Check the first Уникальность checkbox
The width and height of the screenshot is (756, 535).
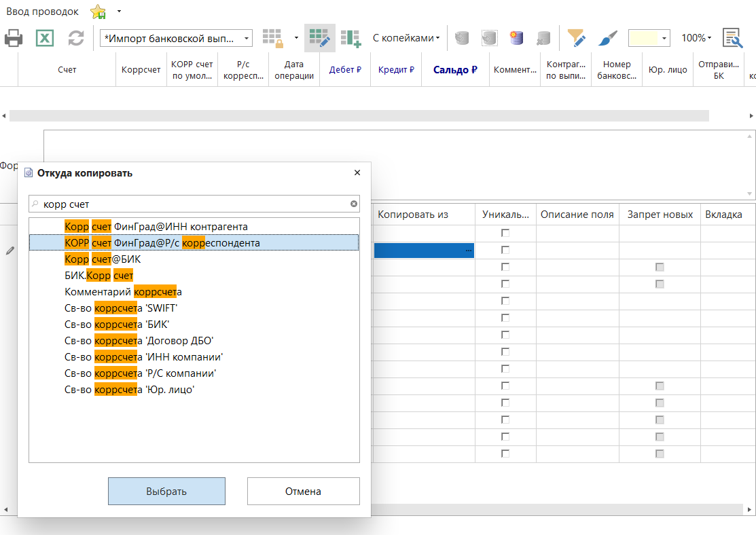pyautogui.click(x=505, y=233)
